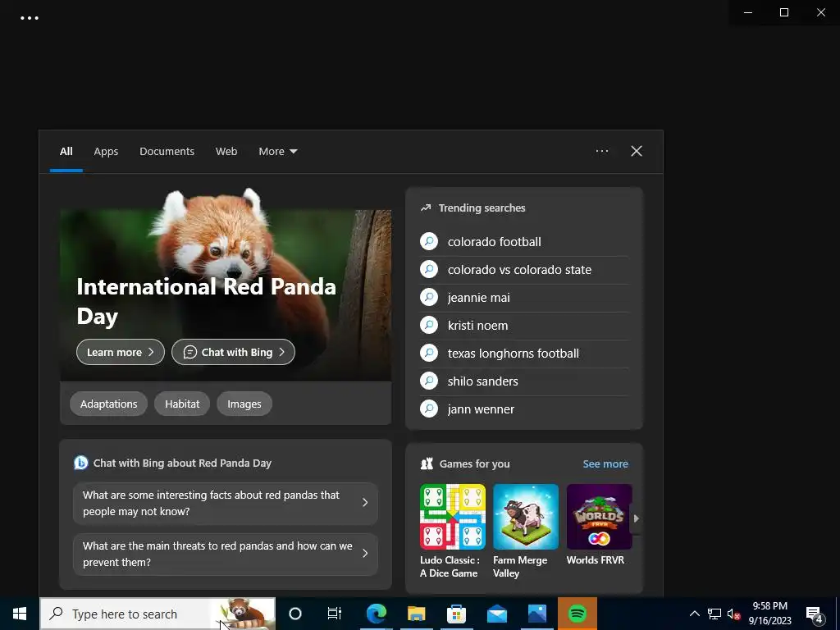The image size is (840, 630).
Task: Show next games with right arrow
Action: [x=636, y=518]
